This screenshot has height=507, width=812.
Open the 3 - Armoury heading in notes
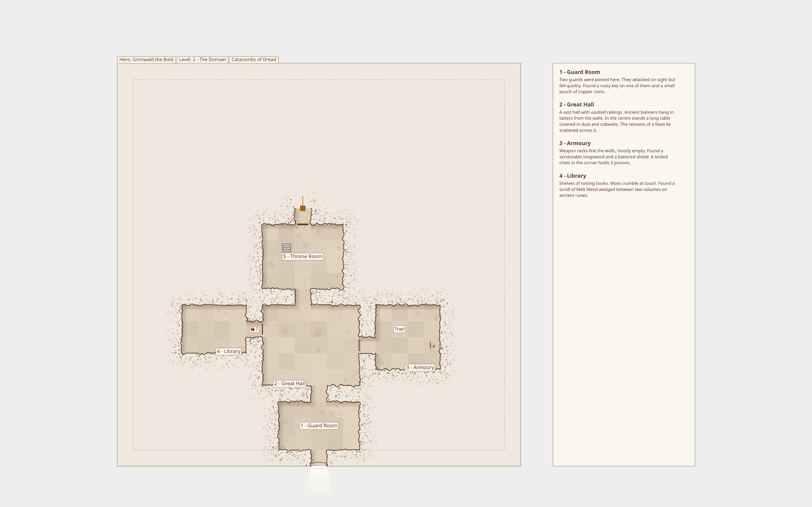575,143
